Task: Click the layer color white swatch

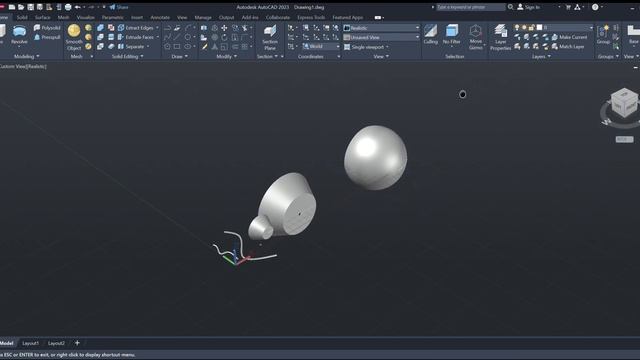Action: click(539, 27)
